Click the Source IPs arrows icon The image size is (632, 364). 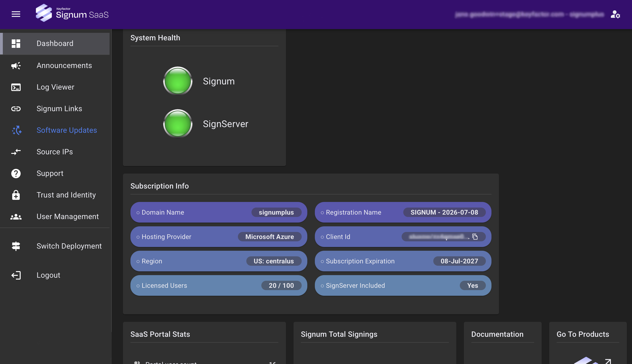(16, 152)
